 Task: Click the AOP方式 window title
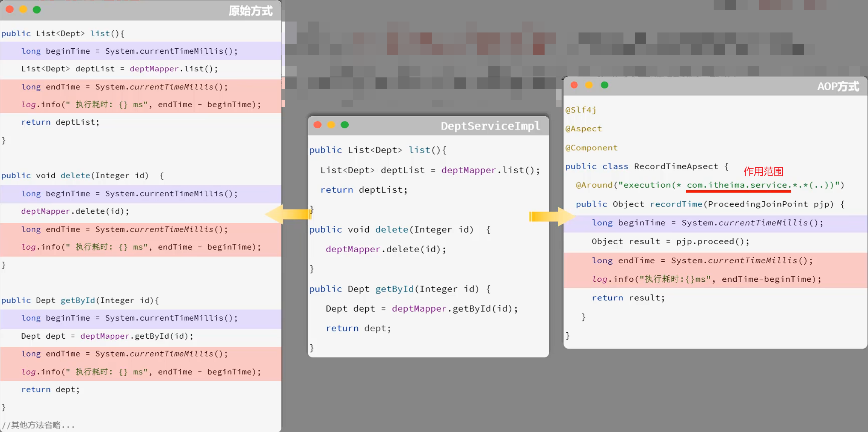[x=838, y=86]
